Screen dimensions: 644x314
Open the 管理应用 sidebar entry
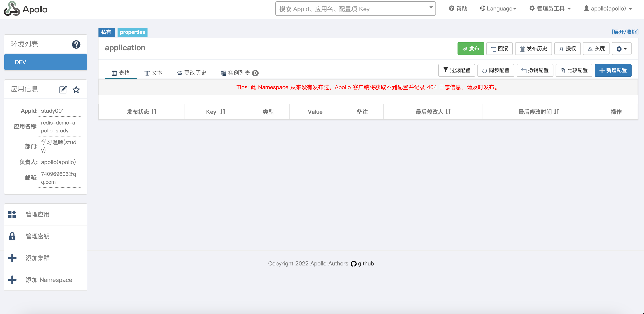[37, 214]
